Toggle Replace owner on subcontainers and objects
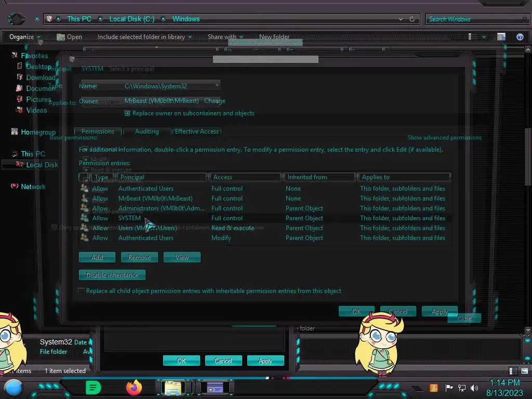This screenshot has height=399, width=532. 128,113
